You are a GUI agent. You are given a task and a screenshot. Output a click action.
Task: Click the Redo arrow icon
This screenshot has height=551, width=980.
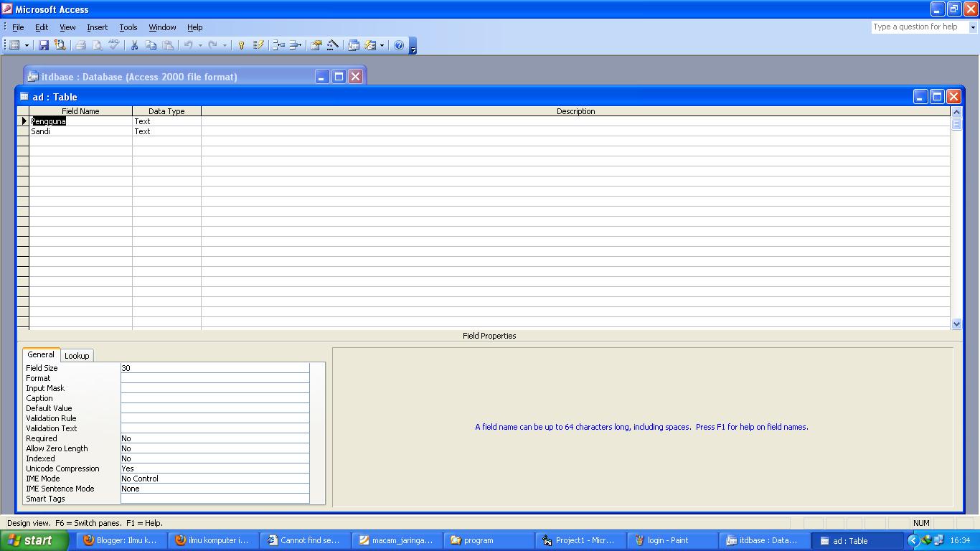pos(212,45)
